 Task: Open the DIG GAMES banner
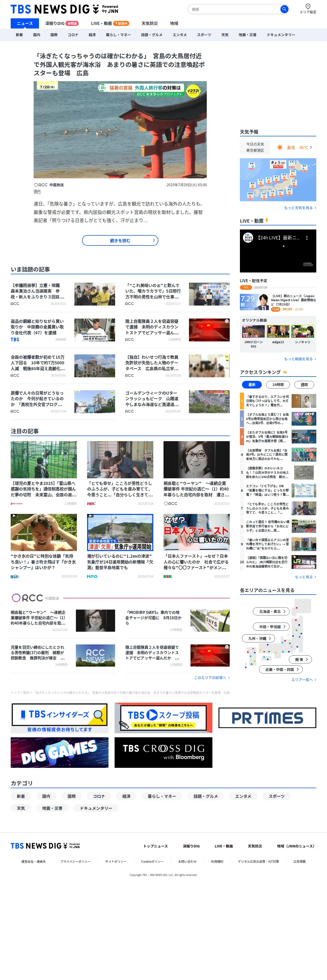coord(59,752)
